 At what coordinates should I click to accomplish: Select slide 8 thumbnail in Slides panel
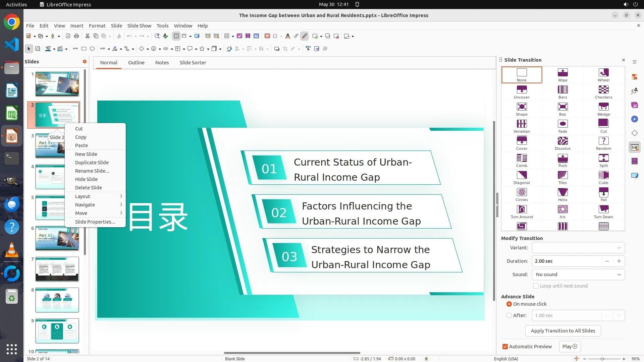point(57,300)
